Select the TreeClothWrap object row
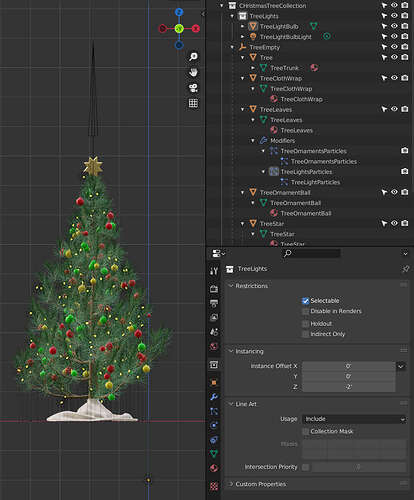The image size is (414, 500). (x=281, y=78)
